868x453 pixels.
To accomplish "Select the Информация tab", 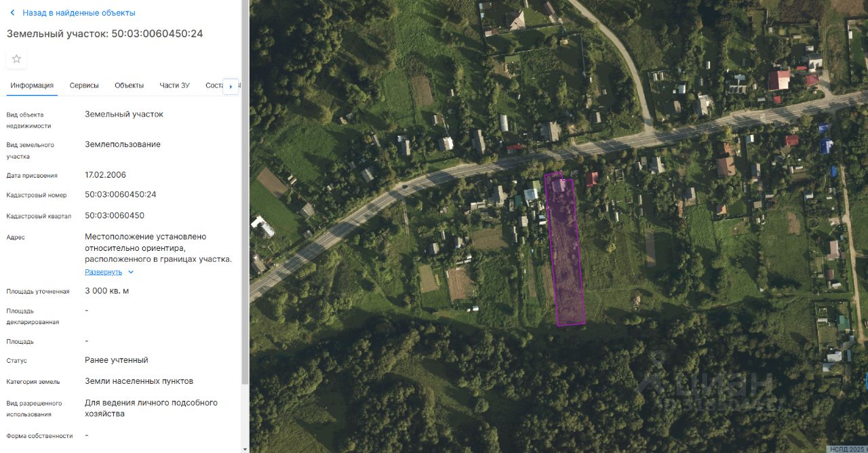I will (32, 85).
